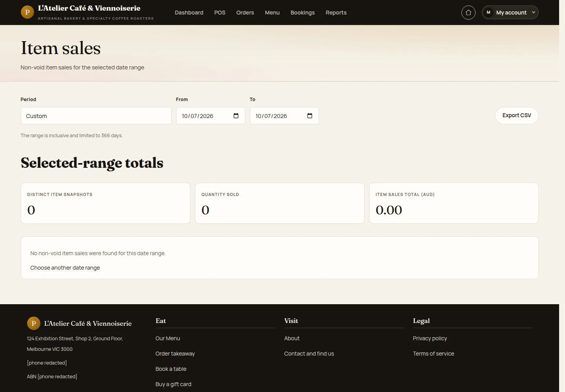Image resolution: width=565 pixels, height=392 pixels.
Task: Click the gold P logo in footer
Action: click(33, 323)
